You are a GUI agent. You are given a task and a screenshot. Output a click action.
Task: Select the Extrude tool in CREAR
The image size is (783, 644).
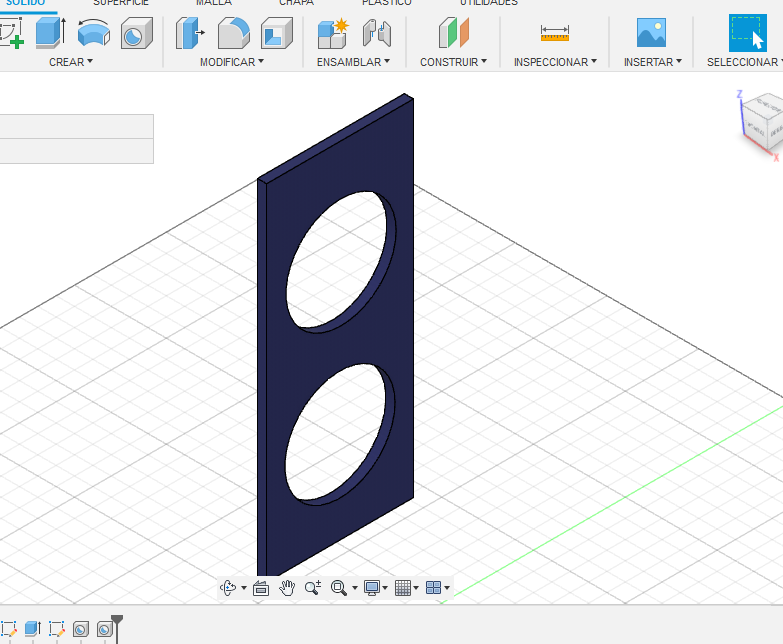[50, 33]
